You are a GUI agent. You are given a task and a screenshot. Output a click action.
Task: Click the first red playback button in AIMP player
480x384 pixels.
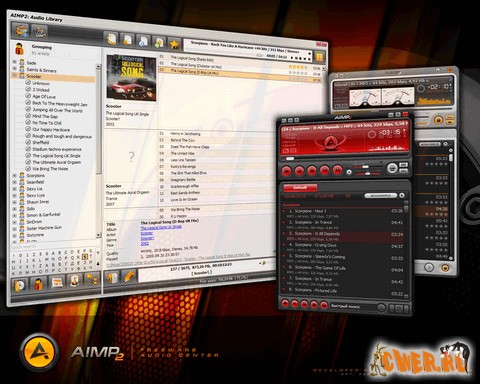tap(286, 171)
